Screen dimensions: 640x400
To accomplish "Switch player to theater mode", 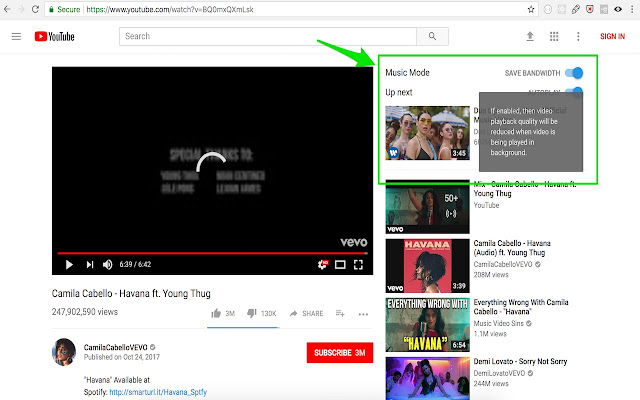I will (x=340, y=265).
